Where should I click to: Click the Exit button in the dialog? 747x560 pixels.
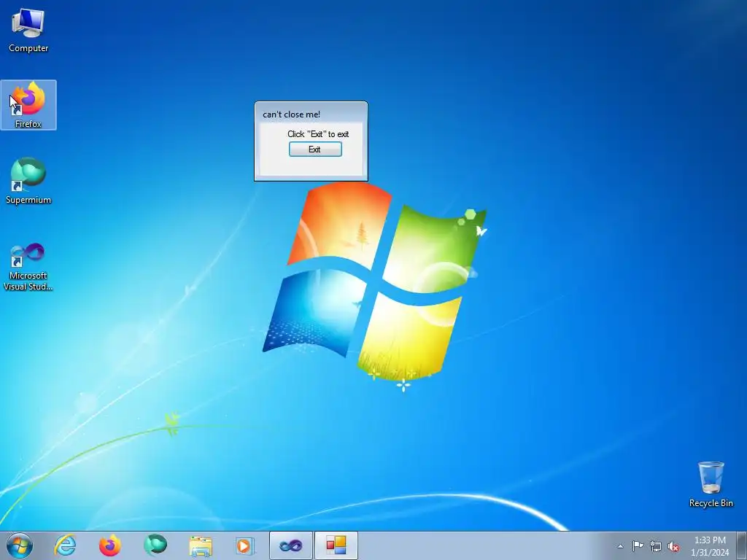[315, 149]
